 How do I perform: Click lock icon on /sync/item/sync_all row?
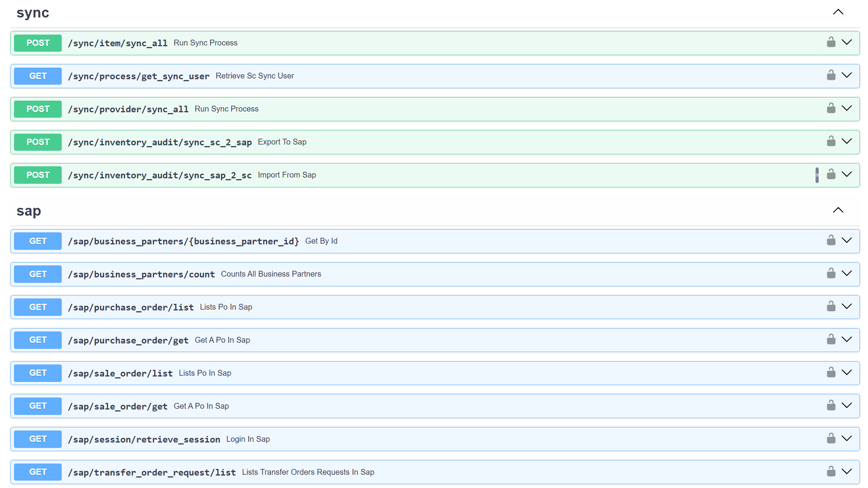(x=831, y=42)
